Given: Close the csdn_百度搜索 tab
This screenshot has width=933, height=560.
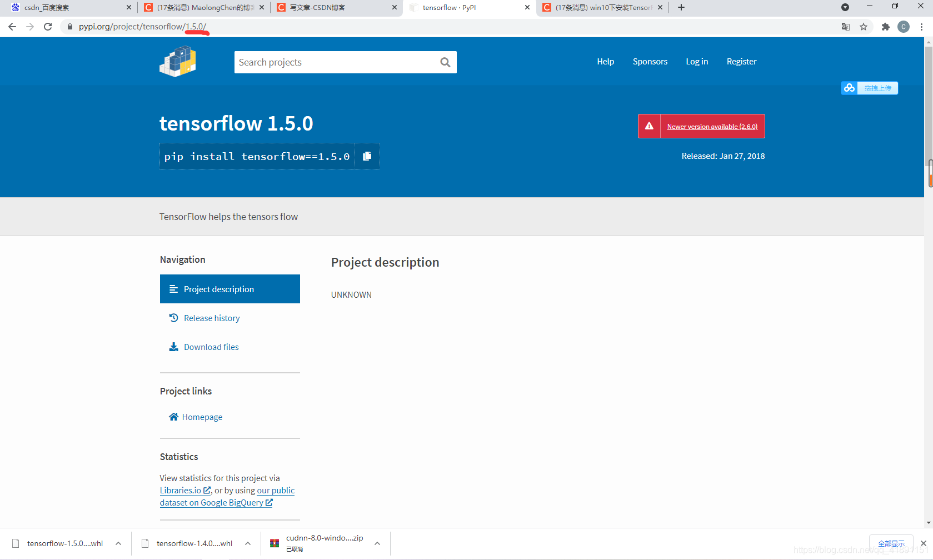Looking at the screenshot, I should coord(129,7).
